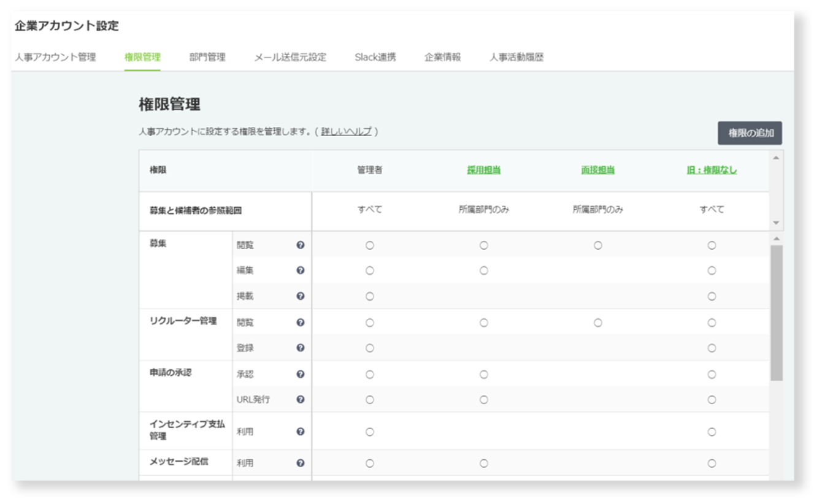Screen dimensions: 822x504
Task: Open help icon for インセンティブ支払管理 利用
Action: 301,432
